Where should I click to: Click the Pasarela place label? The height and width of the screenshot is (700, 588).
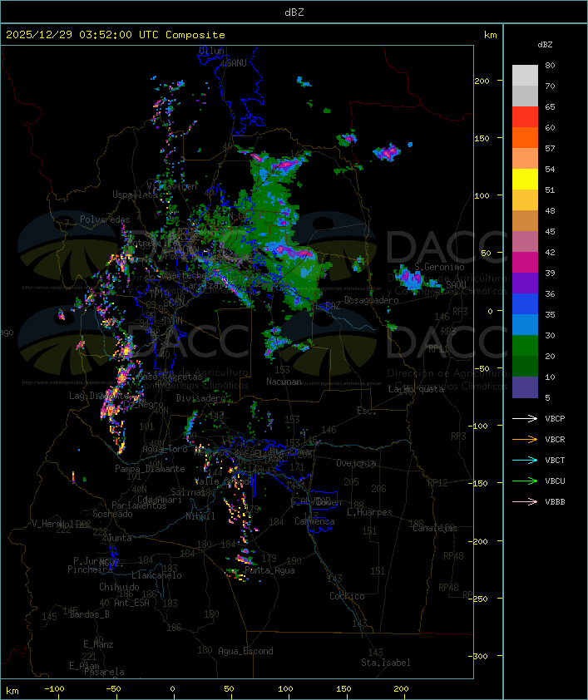pyautogui.click(x=105, y=672)
